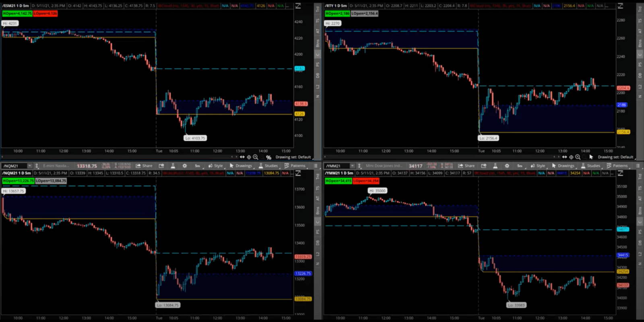Toggle TS sidebar panel on /ESM21 chart
This screenshot has height=322, width=644.
coord(318,20)
